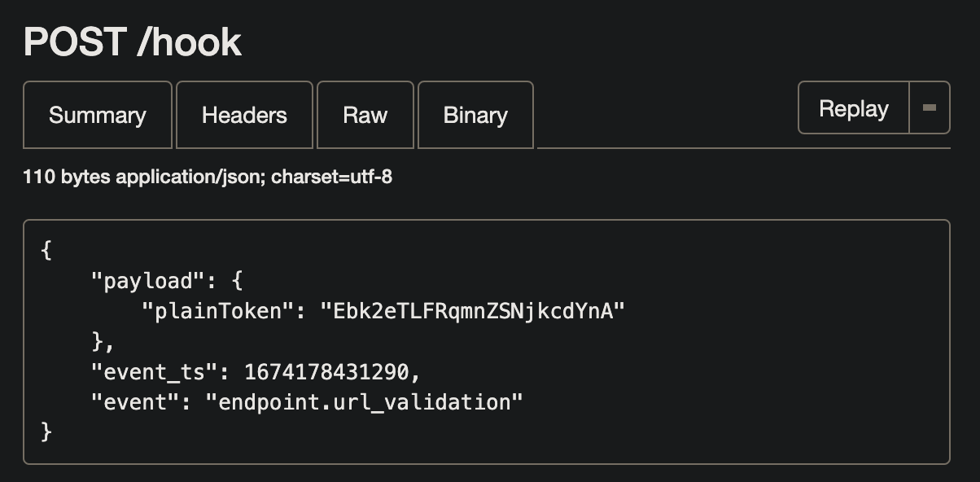Click the dash icon beside Replay

pos(930,107)
